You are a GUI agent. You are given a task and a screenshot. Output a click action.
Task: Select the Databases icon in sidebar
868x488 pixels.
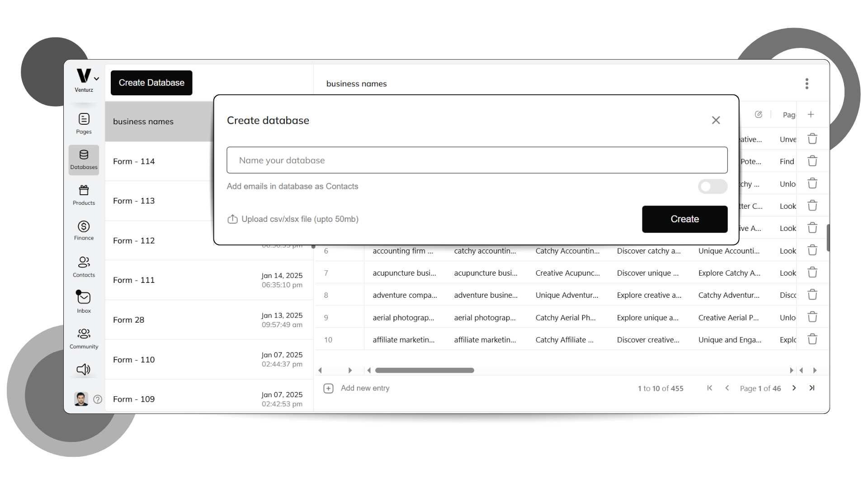[x=84, y=159]
